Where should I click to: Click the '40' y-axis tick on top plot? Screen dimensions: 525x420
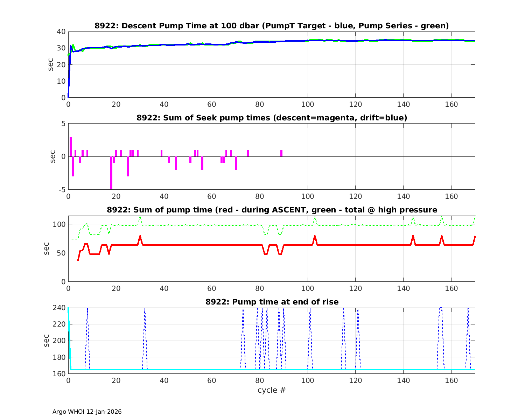point(61,31)
